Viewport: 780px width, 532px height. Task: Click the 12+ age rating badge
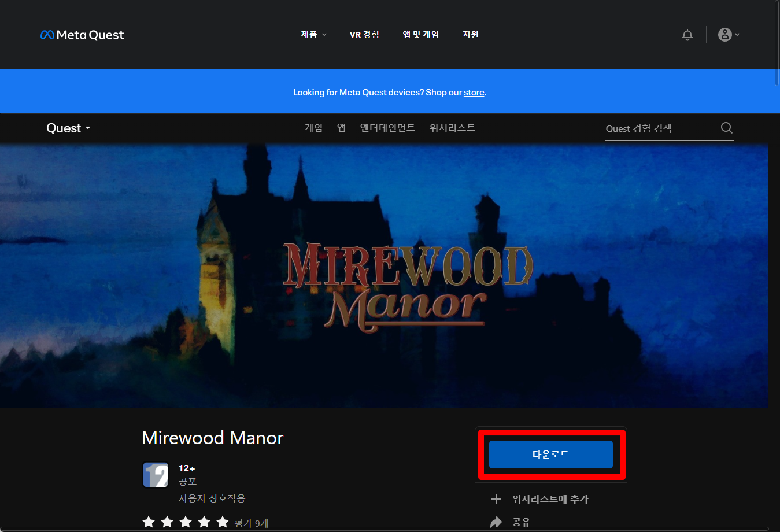tap(156, 475)
